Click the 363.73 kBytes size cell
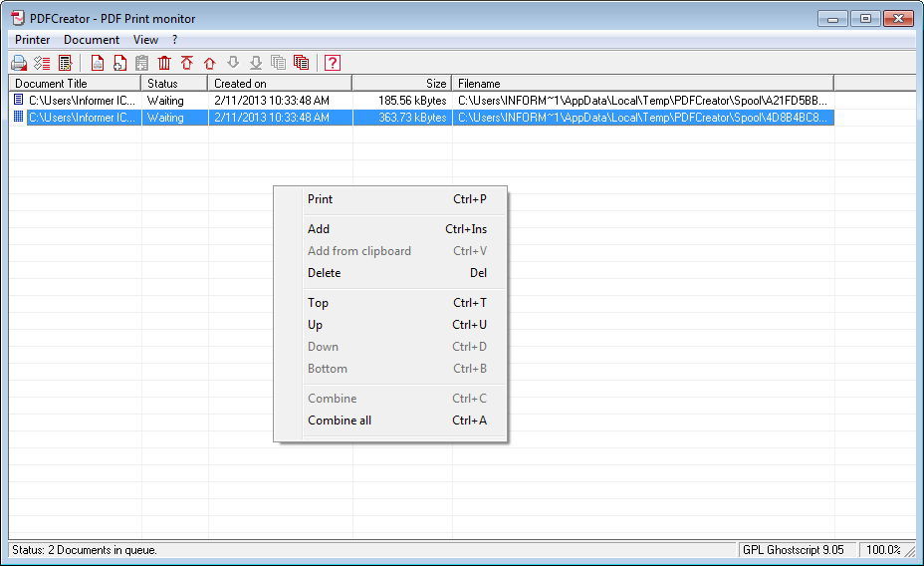 click(x=412, y=118)
